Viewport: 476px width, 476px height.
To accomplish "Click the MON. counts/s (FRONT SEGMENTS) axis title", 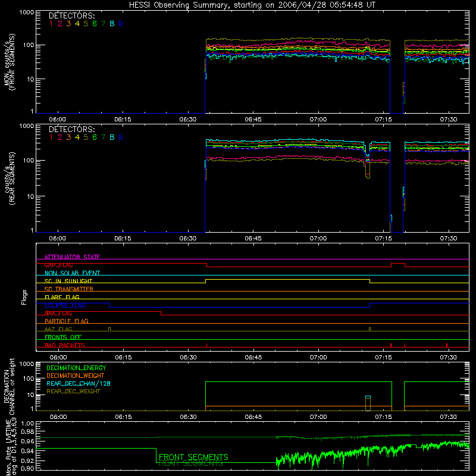I will point(10,62).
